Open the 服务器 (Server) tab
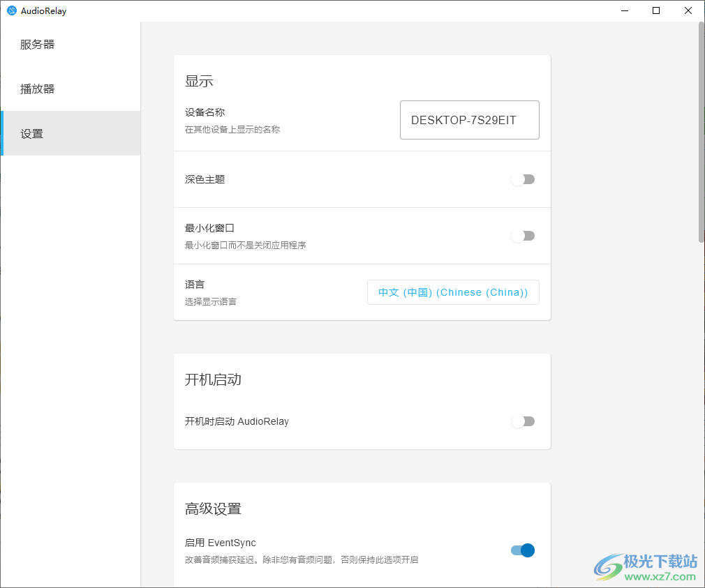 pyautogui.click(x=70, y=44)
